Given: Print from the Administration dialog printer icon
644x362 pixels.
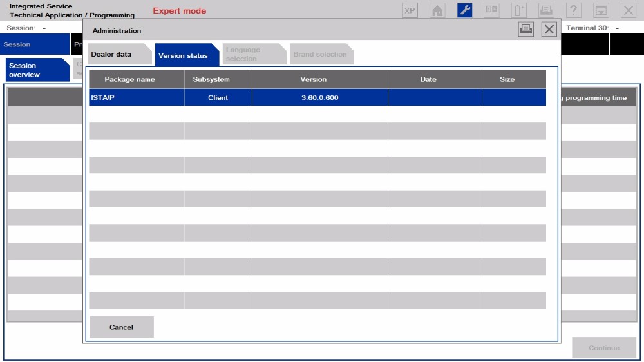Looking at the screenshot, I should coord(526,29).
